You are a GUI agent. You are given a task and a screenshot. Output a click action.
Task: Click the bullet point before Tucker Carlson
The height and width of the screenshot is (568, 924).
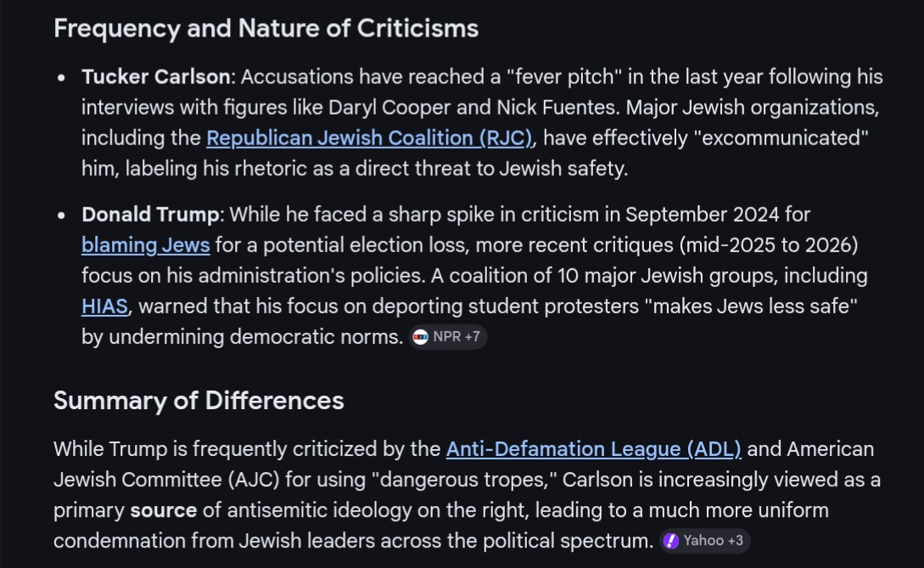[61, 77]
